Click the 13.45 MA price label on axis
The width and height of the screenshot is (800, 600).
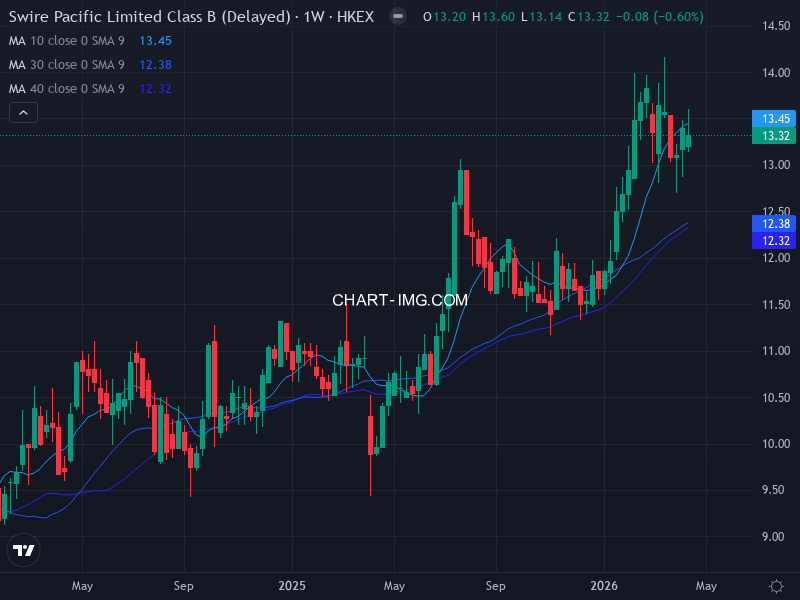coord(774,119)
